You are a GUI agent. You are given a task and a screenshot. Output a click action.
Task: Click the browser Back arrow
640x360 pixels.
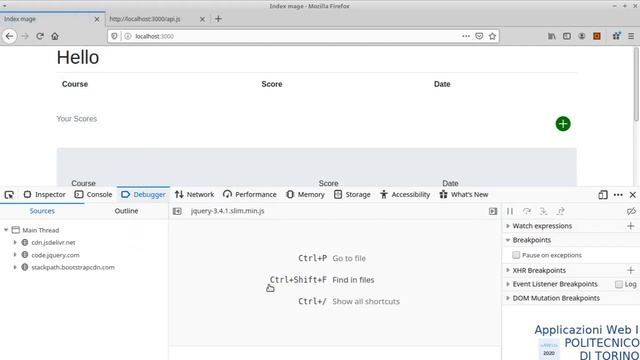coord(9,36)
